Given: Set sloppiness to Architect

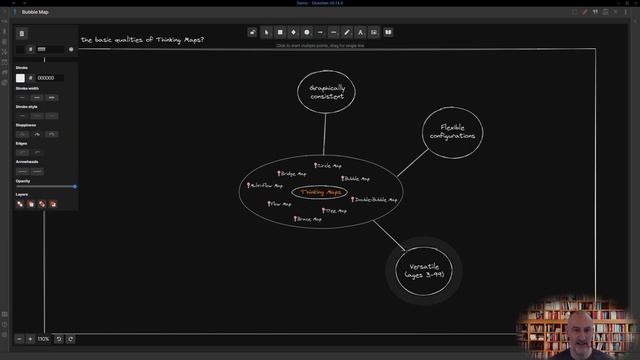Looking at the screenshot, I should [x=22, y=134].
